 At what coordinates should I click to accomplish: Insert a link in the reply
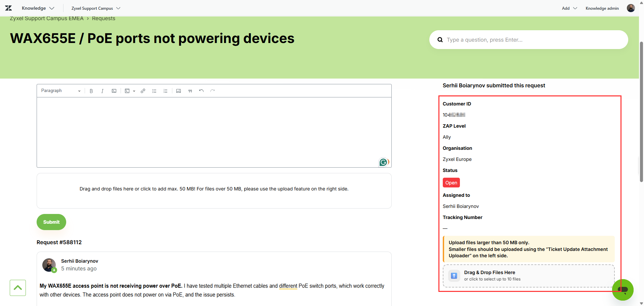click(x=143, y=91)
